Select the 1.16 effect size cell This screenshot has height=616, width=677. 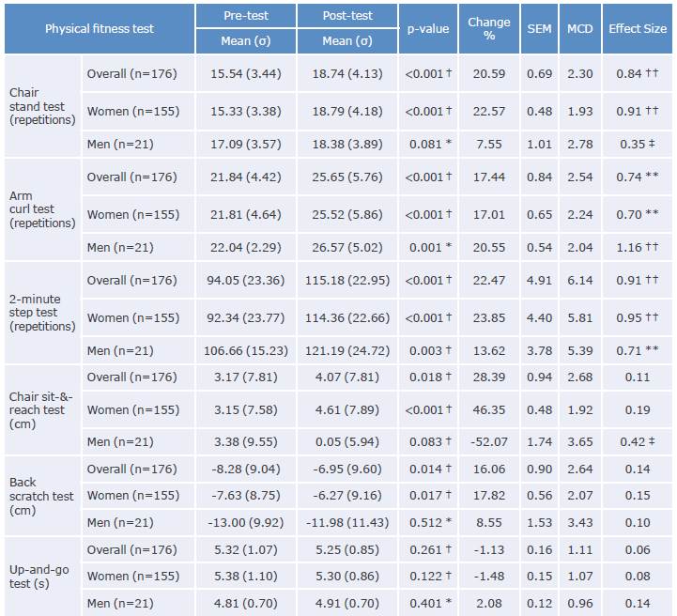[x=638, y=248]
